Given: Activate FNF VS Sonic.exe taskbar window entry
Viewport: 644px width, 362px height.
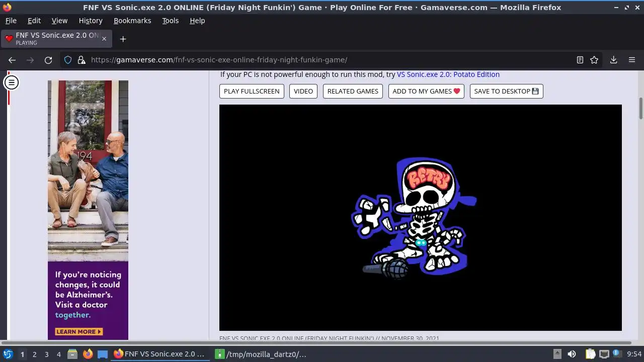Looking at the screenshot, I should [x=159, y=354].
